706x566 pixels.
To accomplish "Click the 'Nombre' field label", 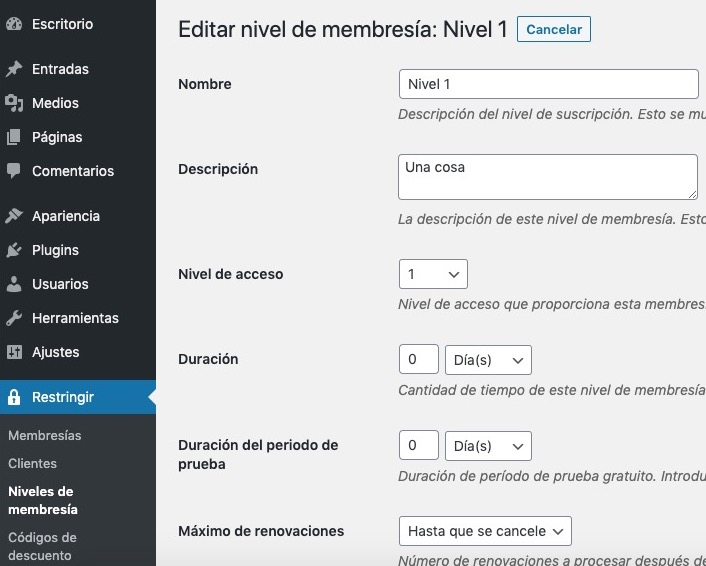I will click(x=205, y=84).
